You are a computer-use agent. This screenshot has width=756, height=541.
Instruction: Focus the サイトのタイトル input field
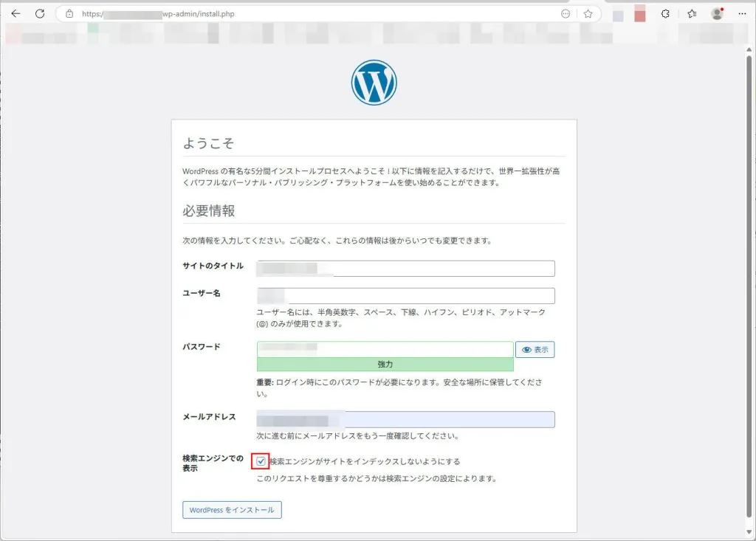point(406,269)
